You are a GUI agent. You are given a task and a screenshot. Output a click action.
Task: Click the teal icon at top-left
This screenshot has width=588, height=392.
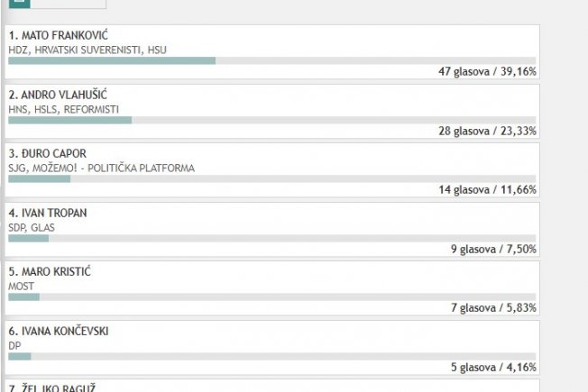coord(20,4)
